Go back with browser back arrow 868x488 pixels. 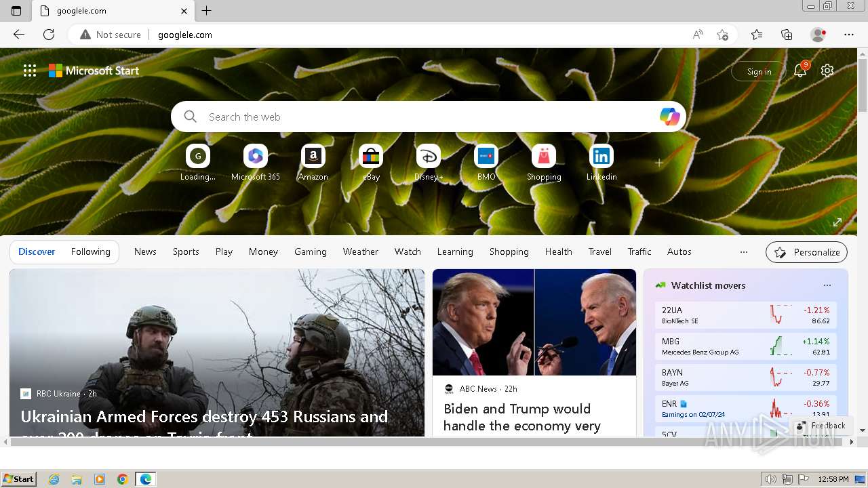pyautogui.click(x=19, y=35)
